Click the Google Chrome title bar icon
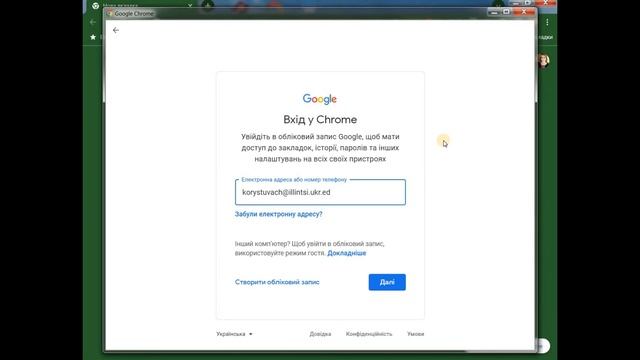The width and height of the screenshot is (640, 360). [x=109, y=13]
